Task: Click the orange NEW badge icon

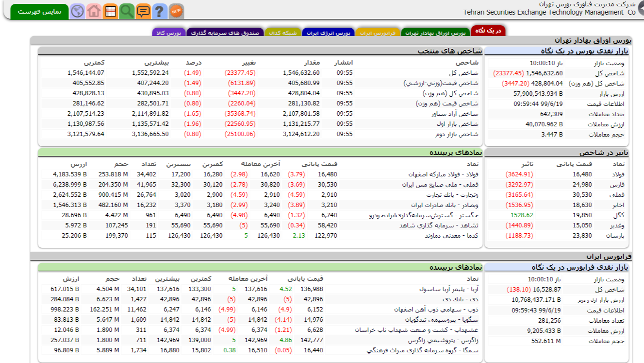Action: click(176, 11)
